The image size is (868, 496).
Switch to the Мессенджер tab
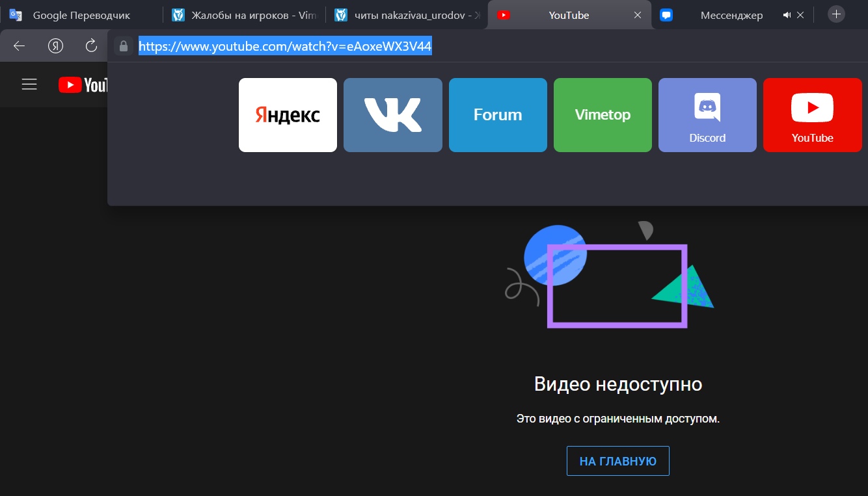[722, 15]
